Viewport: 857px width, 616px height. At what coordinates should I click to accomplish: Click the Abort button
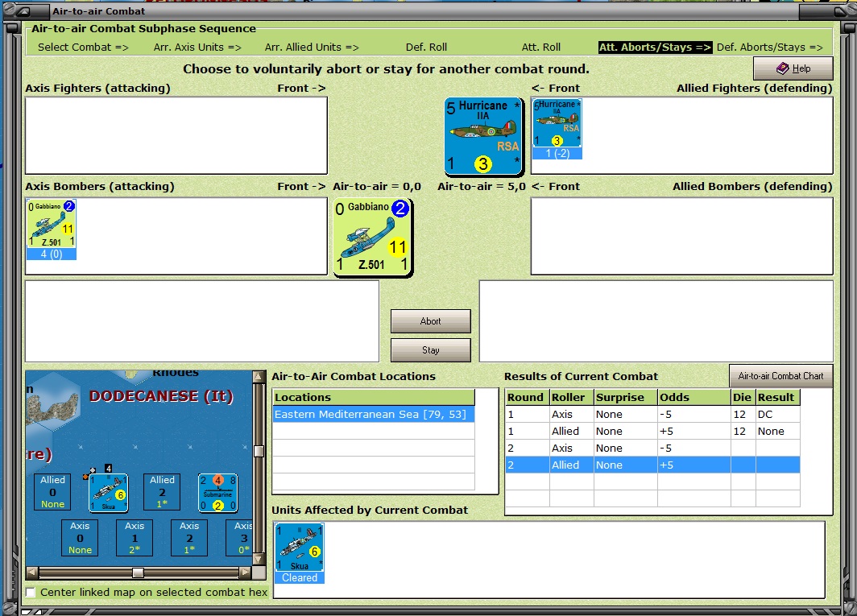(x=430, y=320)
